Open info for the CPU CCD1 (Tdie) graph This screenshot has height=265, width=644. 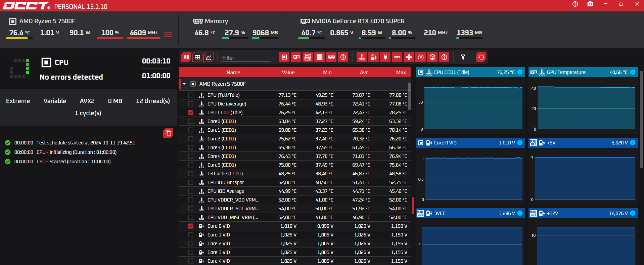(x=520, y=72)
